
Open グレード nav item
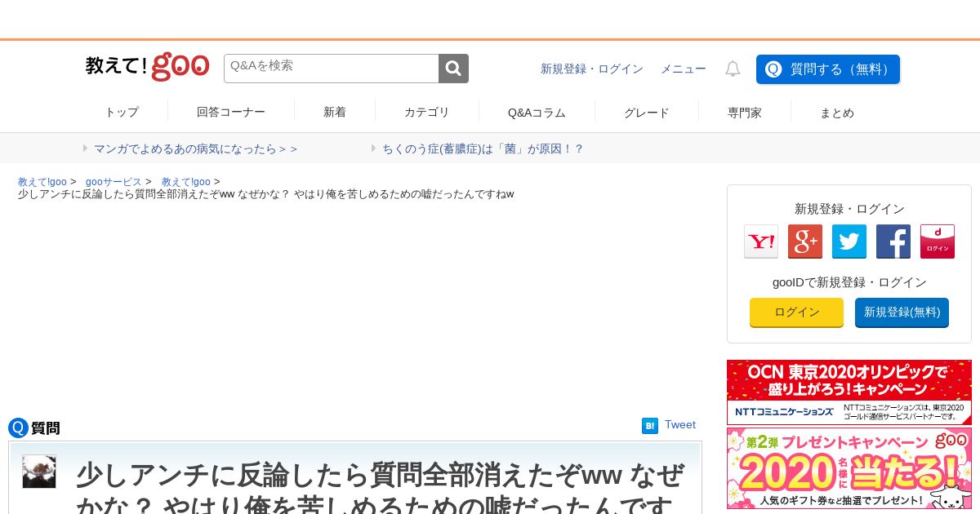click(647, 113)
